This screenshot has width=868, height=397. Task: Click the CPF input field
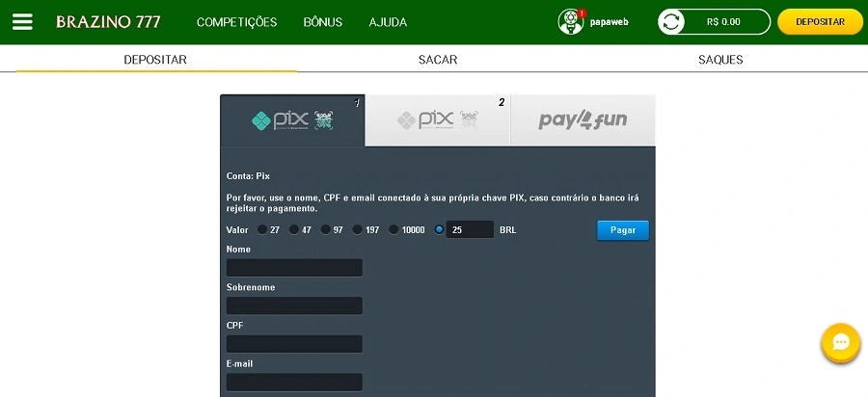click(294, 344)
